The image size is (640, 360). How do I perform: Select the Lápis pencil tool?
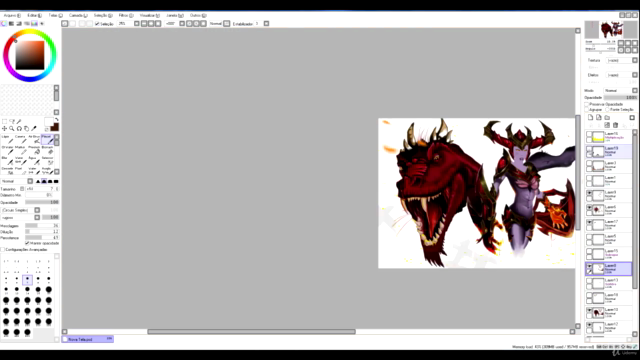coord(7,139)
